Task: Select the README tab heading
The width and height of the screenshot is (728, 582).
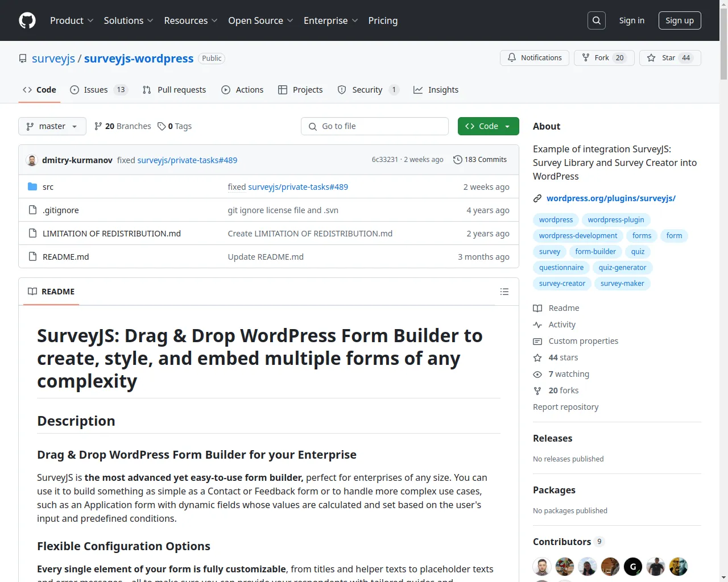Action: tap(51, 292)
